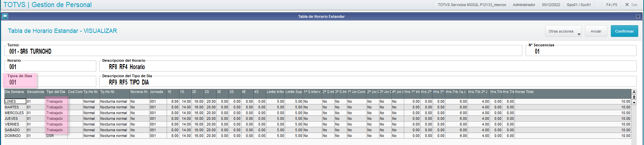644x145 pixels.
Task: Click the F4 | F5 shortcut indicator
Action: (611, 5)
